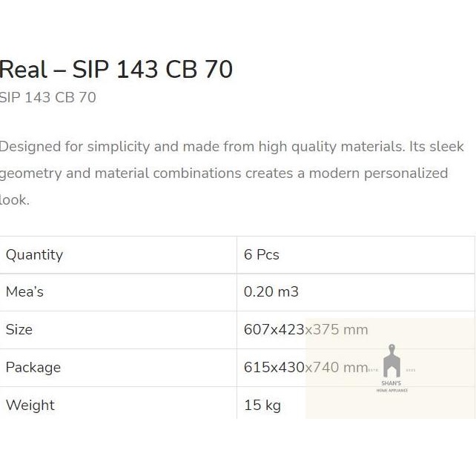Select the Weight label cell
The image size is (476, 476).
pyautogui.click(x=30, y=406)
